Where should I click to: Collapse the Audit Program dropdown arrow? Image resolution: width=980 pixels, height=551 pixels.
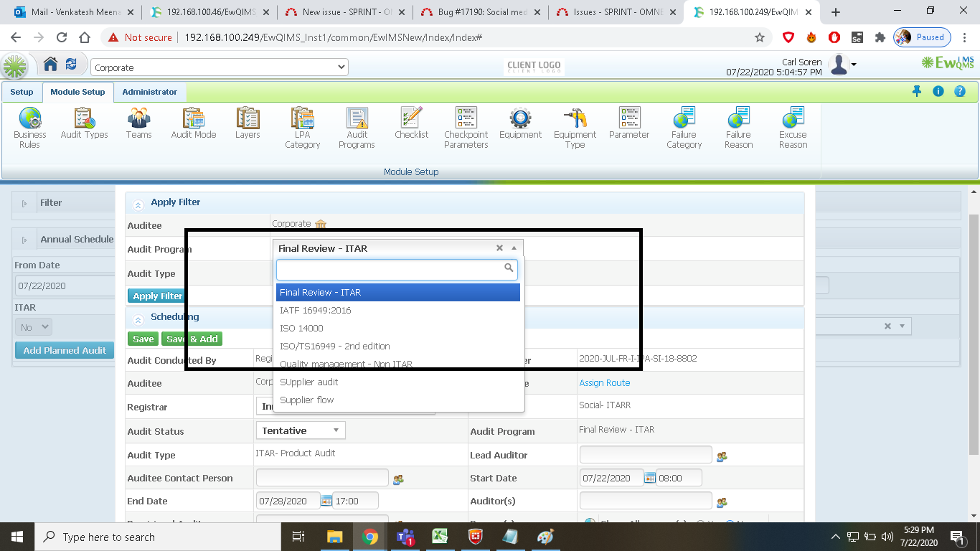[x=514, y=248]
